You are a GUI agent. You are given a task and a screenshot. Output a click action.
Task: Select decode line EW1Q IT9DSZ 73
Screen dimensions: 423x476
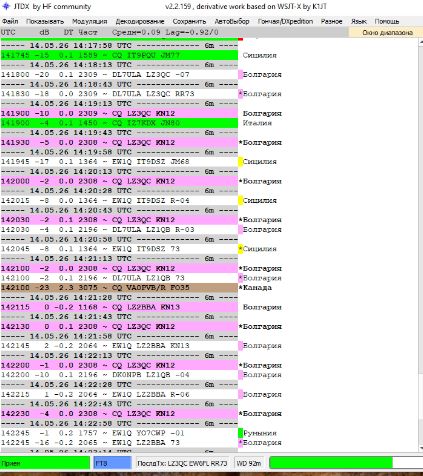(x=119, y=249)
